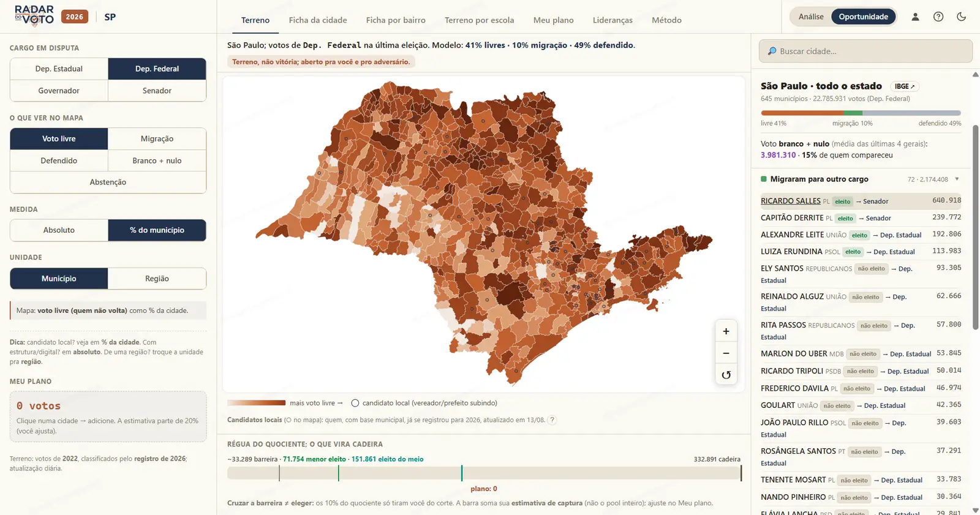
Task: Open LUIZA ERUNDINA candidate row
Action: pos(861,252)
